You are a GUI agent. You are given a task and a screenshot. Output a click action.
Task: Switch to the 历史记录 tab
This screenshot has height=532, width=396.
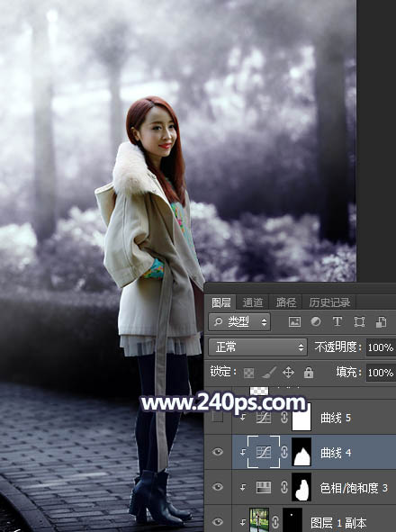pos(329,302)
